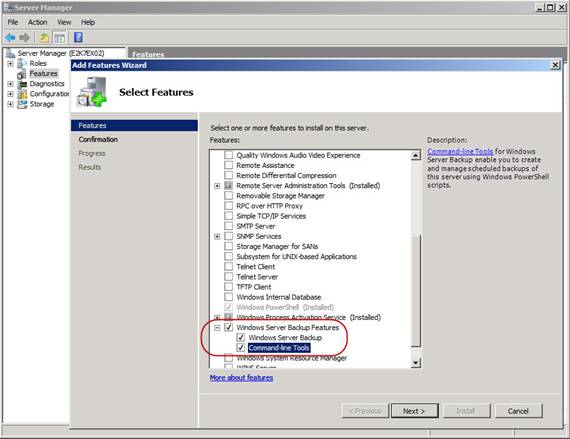Viewport: 570px width, 439px height.
Task: Uncheck Windows Server Backup Features
Action: (x=228, y=327)
